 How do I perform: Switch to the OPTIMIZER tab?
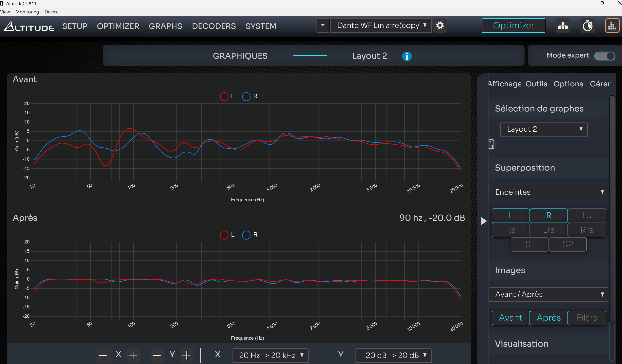point(118,26)
